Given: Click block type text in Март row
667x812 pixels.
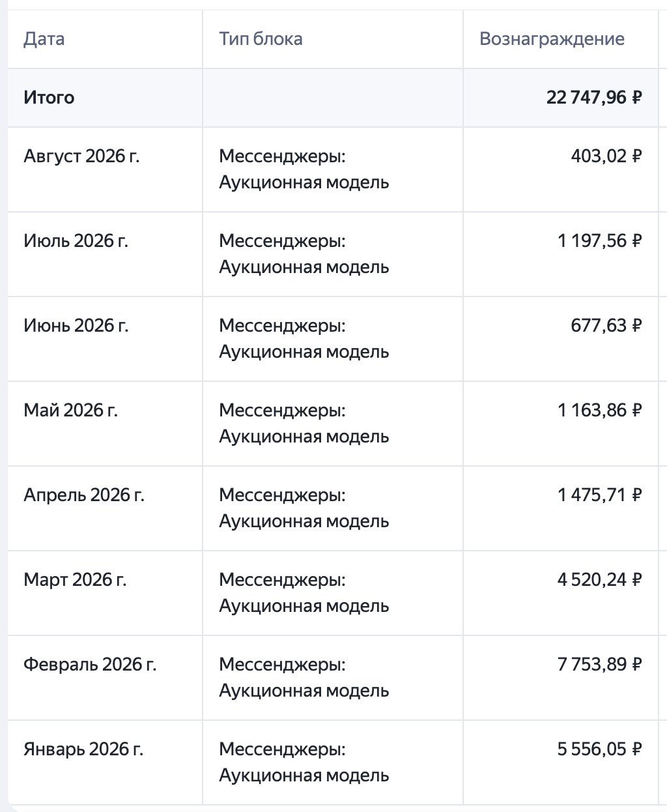Looking at the screenshot, I should tap(304, 593).
